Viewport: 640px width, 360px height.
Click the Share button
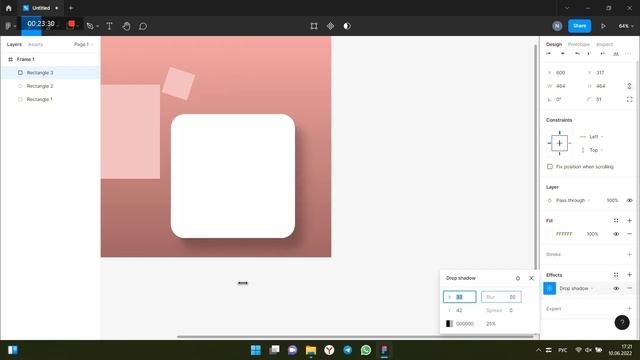[580, 26]
